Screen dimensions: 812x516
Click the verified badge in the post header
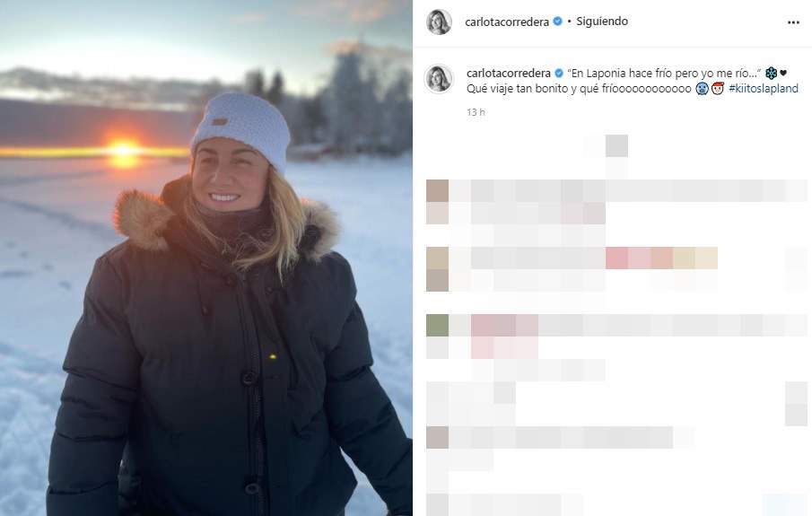pos(558,22)
